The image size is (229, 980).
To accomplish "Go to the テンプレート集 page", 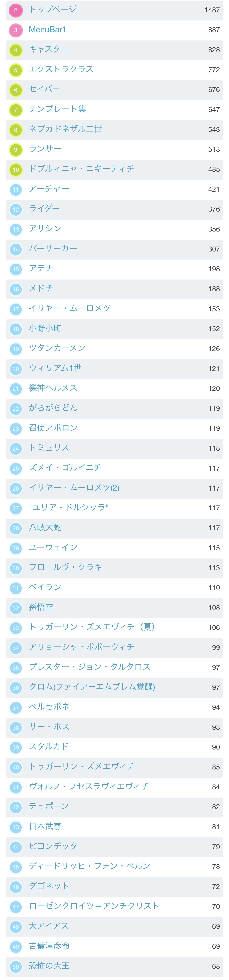I will coord(58,109).
